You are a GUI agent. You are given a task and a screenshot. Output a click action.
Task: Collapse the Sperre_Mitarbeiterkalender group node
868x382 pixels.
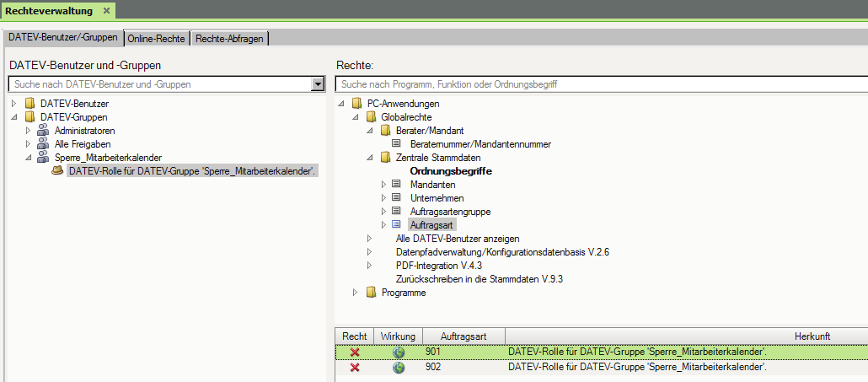29,158
